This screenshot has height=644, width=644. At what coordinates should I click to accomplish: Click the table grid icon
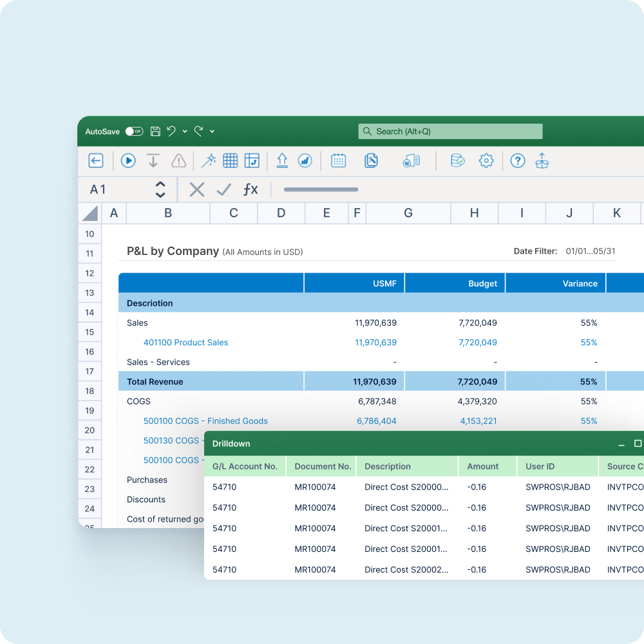coord(230,160)
